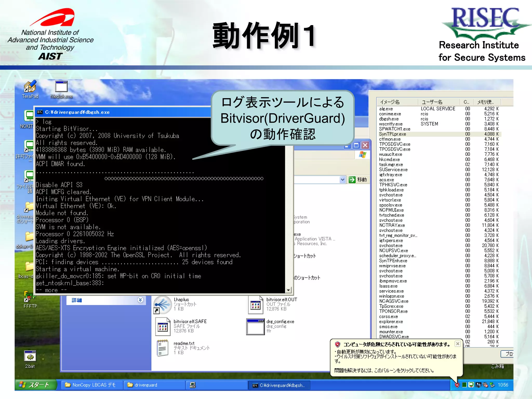
Task: Select winlogon.exe process row
Action: pos(439,296)
